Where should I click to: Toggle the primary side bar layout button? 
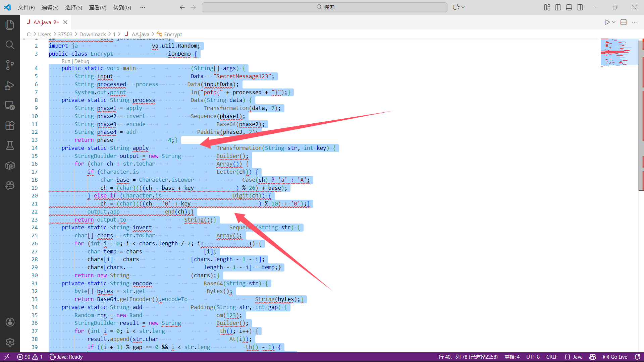558,7
